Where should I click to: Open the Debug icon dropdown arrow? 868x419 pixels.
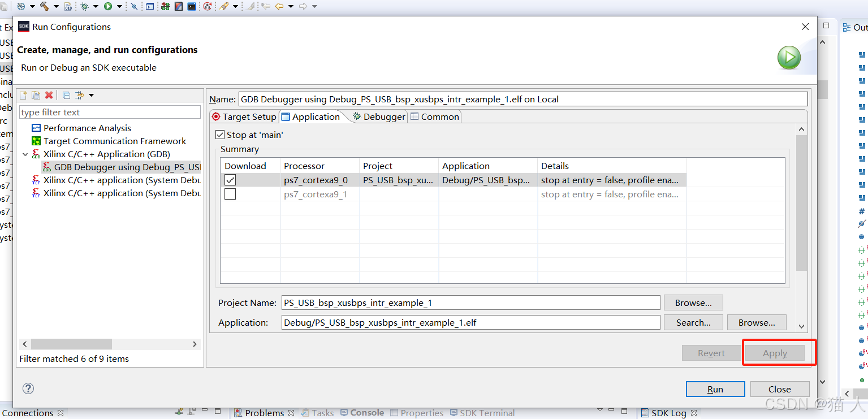(x=96, y=7)
